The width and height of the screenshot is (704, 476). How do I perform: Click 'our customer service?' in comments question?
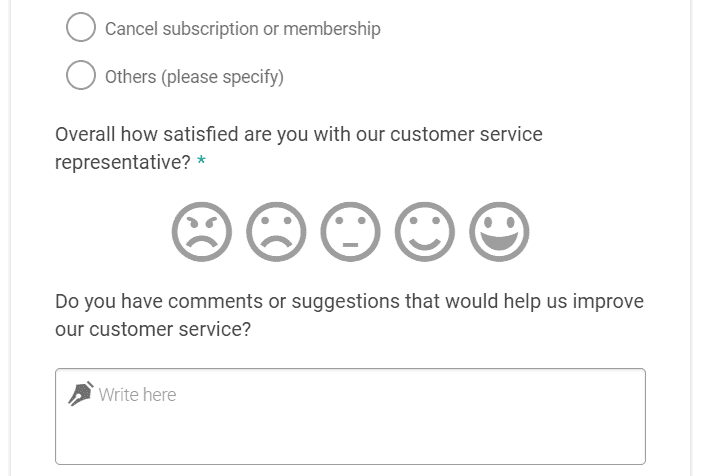(x=153, y=329)
